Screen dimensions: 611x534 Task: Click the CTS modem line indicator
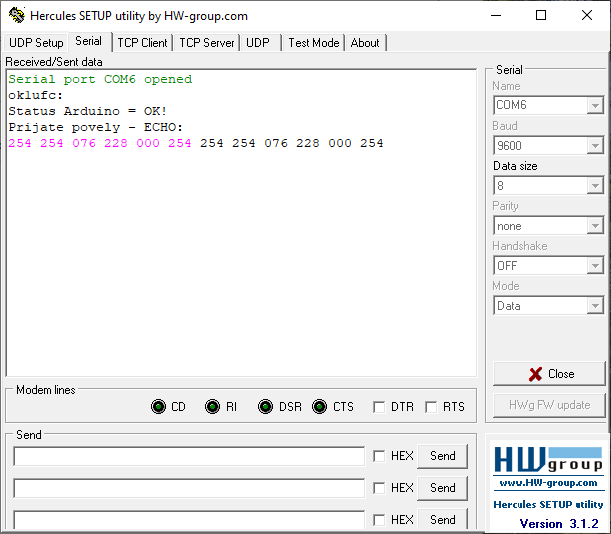319,407
